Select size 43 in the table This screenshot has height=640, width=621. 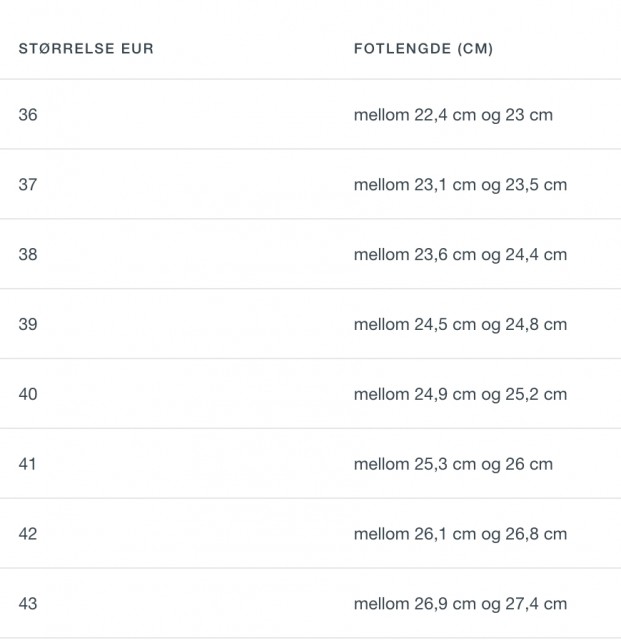[x=28, y=603]
